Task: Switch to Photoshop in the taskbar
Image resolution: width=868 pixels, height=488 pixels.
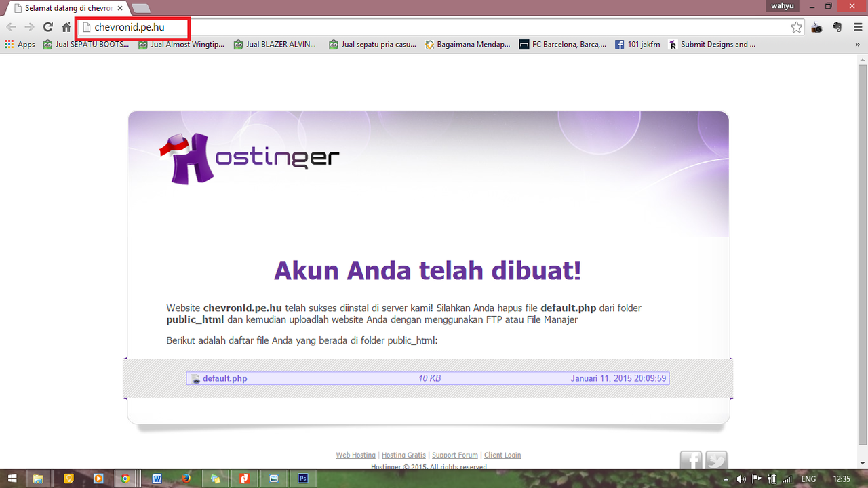Action: pyautogui.click(x=302, y=479)
